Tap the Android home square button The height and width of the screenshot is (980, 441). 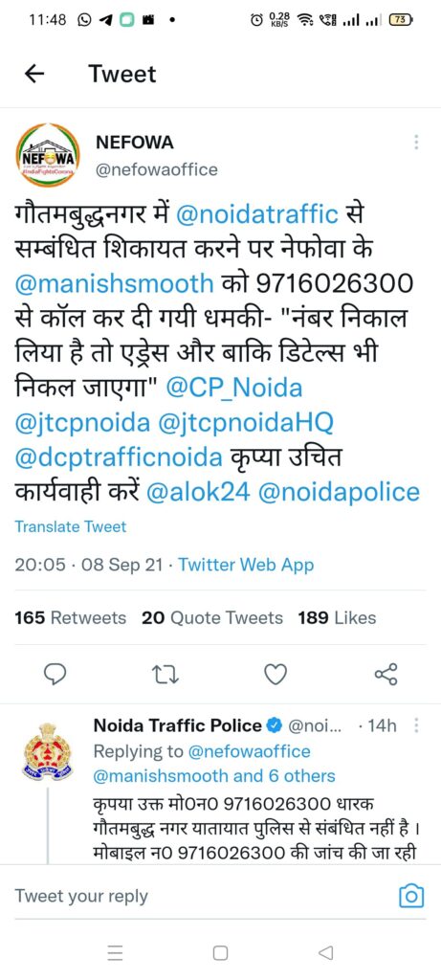[x=220, y=952]
